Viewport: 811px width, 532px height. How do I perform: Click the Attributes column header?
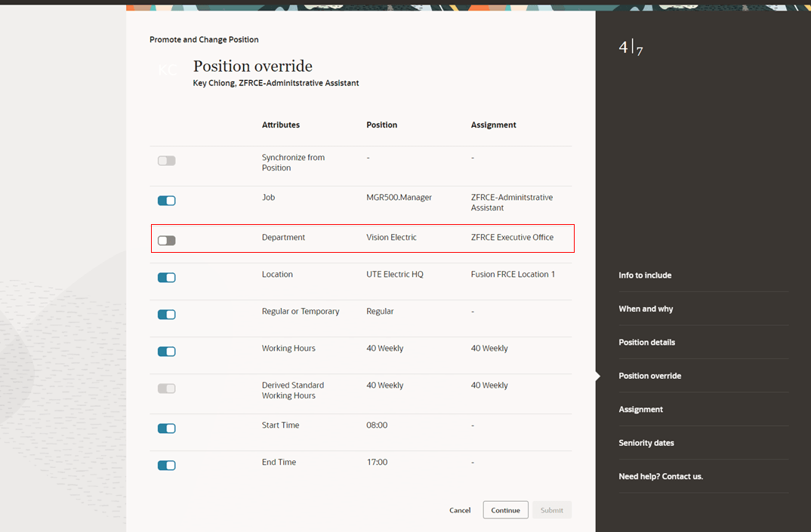click(281, 125)
